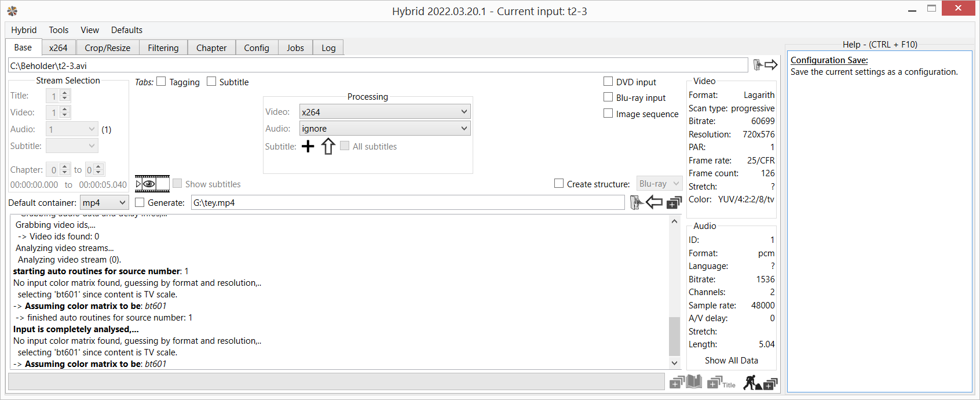This screenshot has width=980, height=400.
Task: Click the input file open arrow icon
Action: click(x=765, y=64)
